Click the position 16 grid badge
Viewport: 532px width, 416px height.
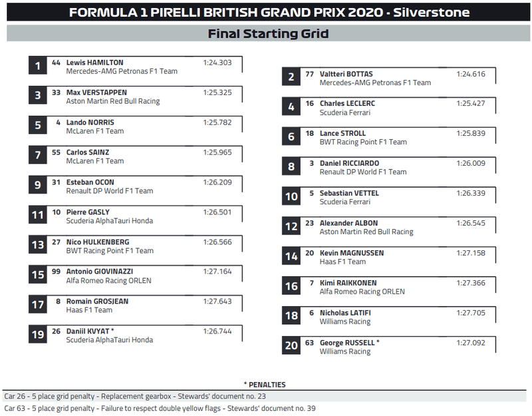[x=291, y=286]
